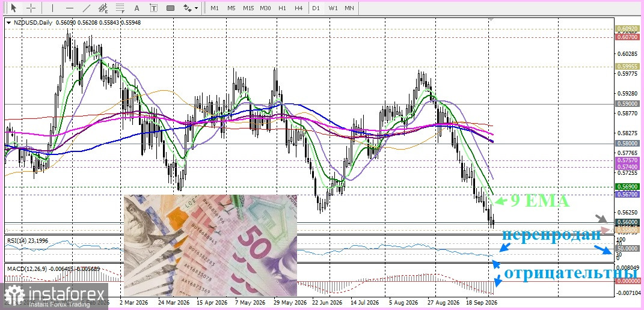The width and height of the screenshot is (644, 310).
Task: Activate the crosshair tool
Action: [31, 8]
